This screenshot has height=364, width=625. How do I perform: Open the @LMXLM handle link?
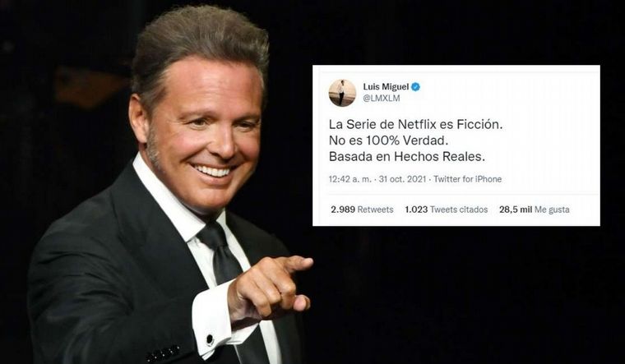[x=381, y=99]
